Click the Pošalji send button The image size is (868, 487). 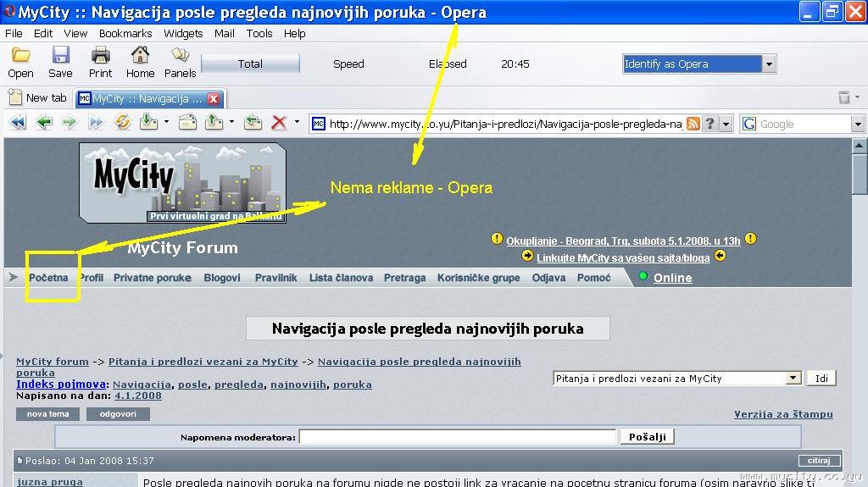point(647,437)
